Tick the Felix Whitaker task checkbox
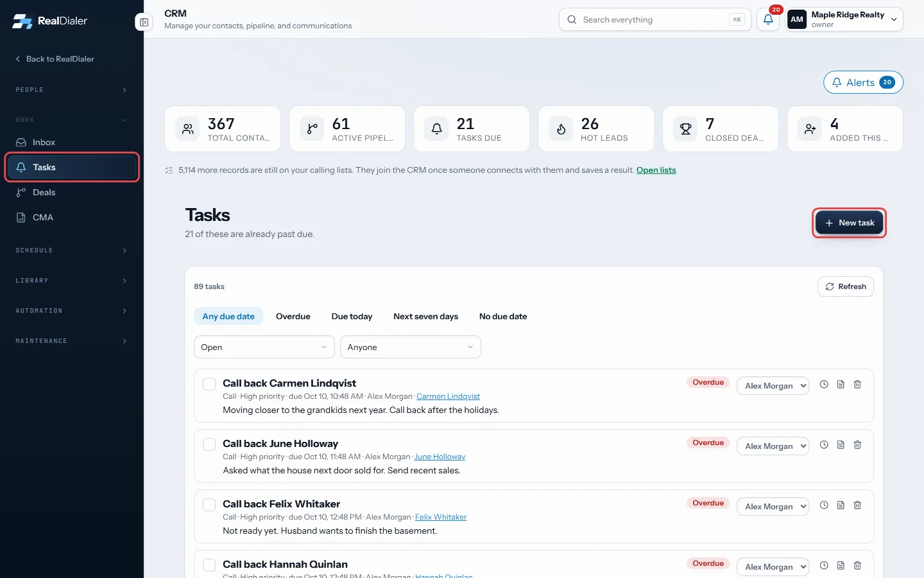Image resolution: width=924 pixels, height=578 pixels. tap(209, 505)
